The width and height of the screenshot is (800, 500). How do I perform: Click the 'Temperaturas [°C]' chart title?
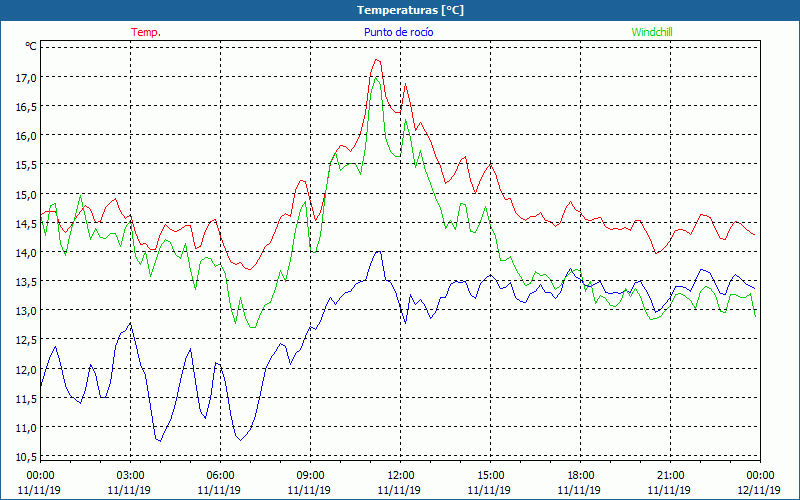(410, 10)
